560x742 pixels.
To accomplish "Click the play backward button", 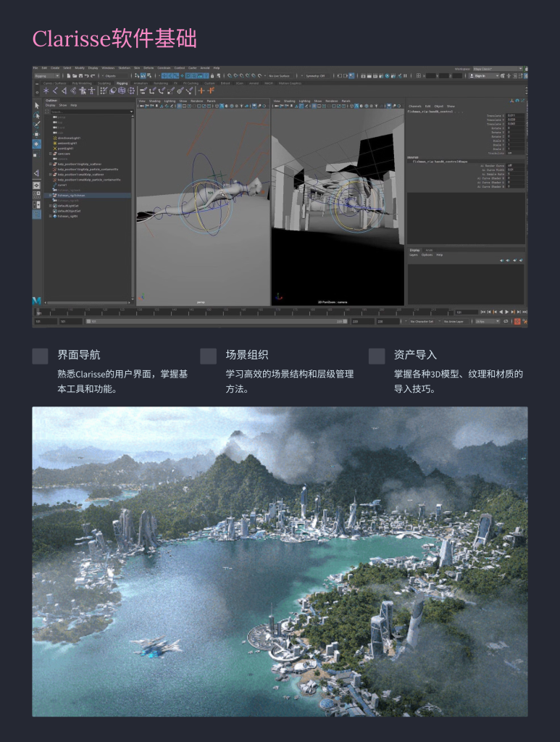I will 501,312.
